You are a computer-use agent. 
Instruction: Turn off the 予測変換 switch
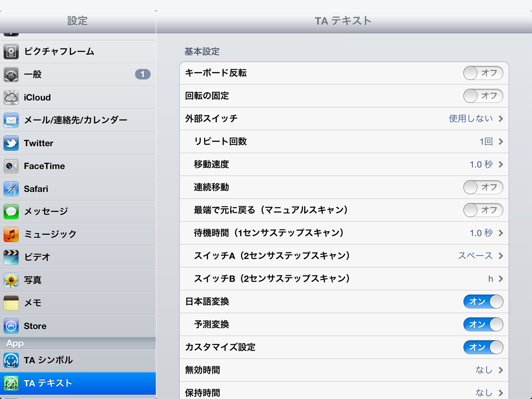483,324
